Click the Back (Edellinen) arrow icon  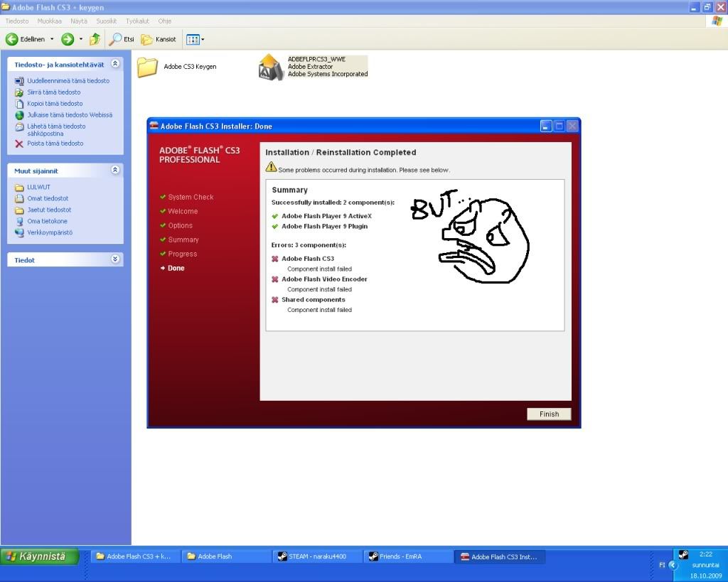(x=11, y=40)
